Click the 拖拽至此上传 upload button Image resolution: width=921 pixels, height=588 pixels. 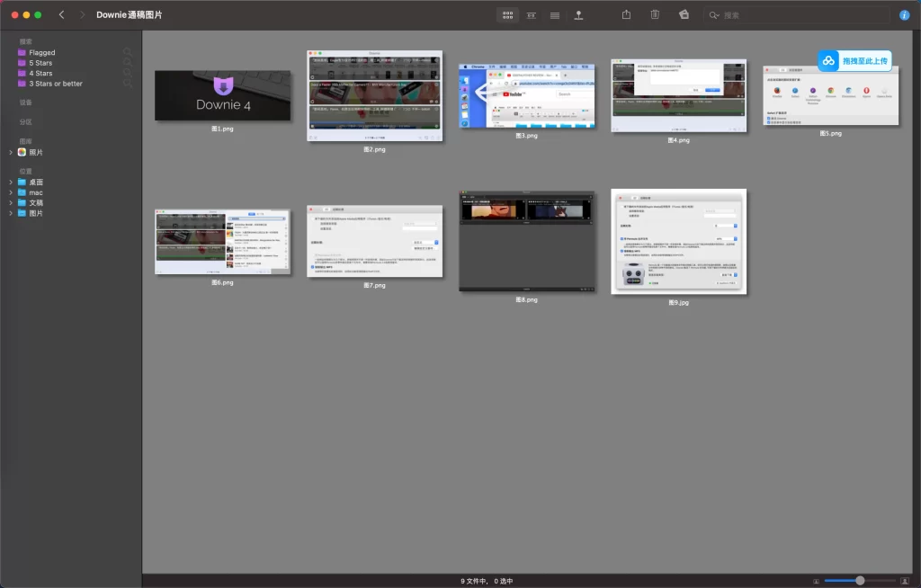854,61
